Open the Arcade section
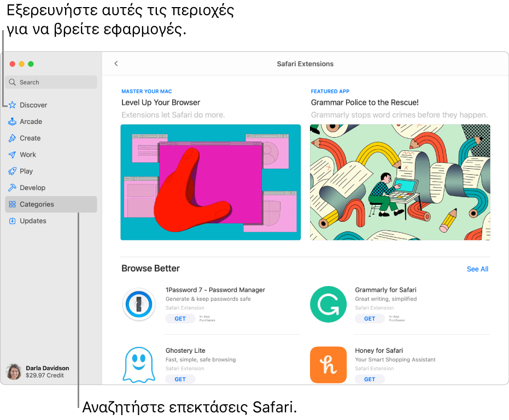The height and width of the screenshot is (420, 509). (x=51, y=121)
